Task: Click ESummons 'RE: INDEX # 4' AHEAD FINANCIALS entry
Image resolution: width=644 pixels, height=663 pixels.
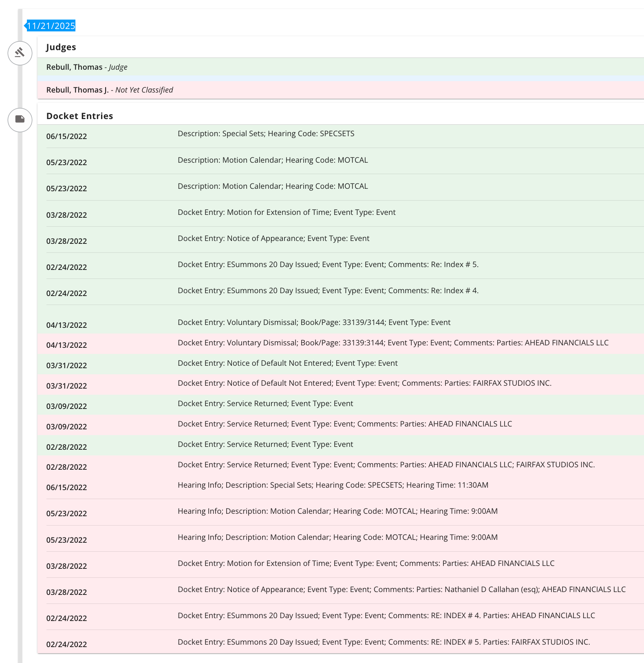Action: click(386, 616)
